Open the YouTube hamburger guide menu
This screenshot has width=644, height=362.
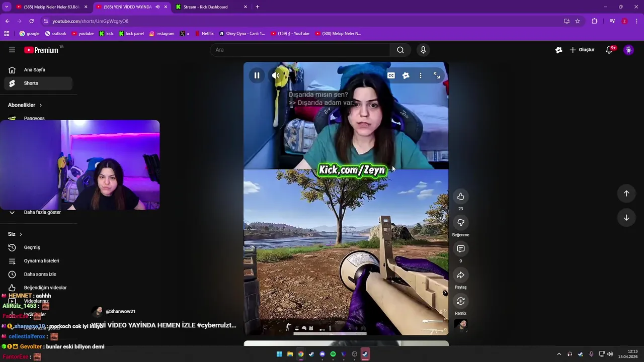click(12, 50)
